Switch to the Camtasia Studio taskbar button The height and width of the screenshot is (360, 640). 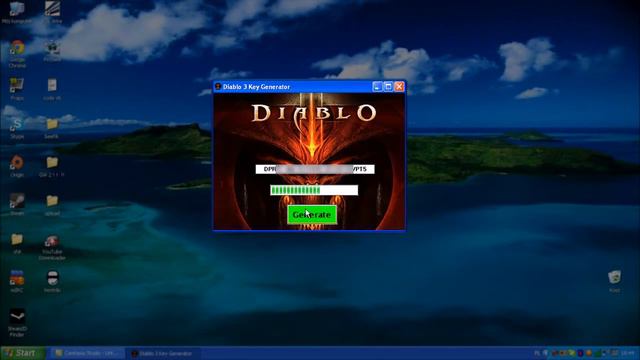(x=87, y=353)
